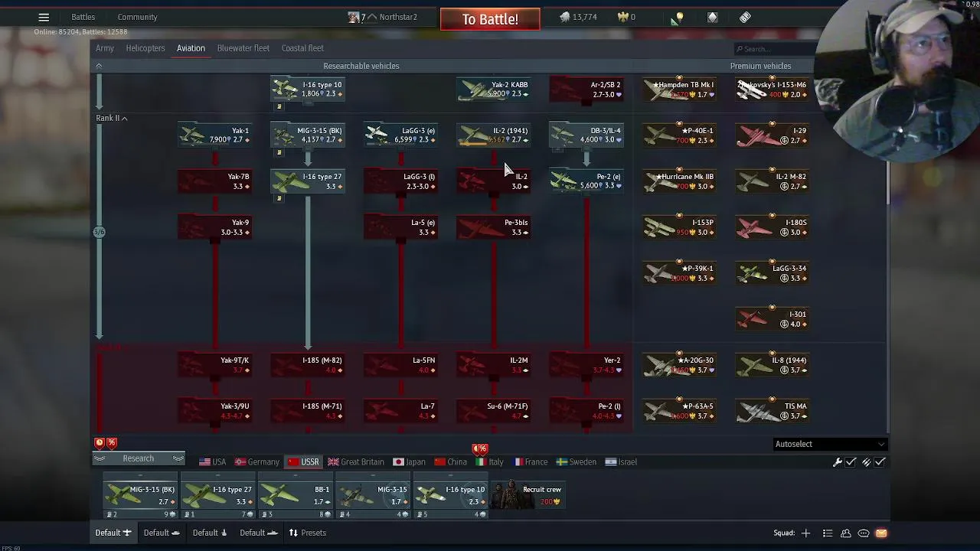Select crew slot with BB-1
Viewport: 980px width, 551px height.
296,496
